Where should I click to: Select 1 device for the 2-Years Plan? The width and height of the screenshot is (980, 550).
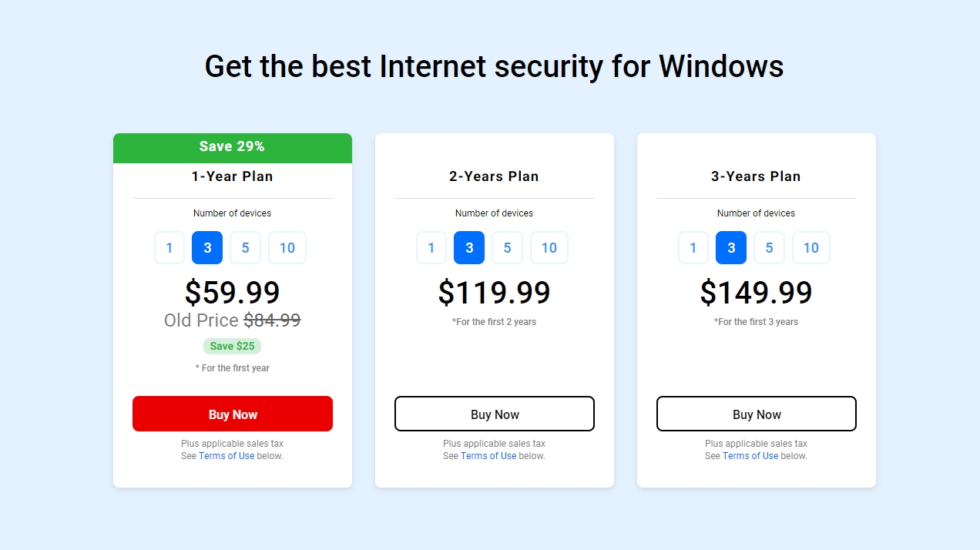[431, 247]
